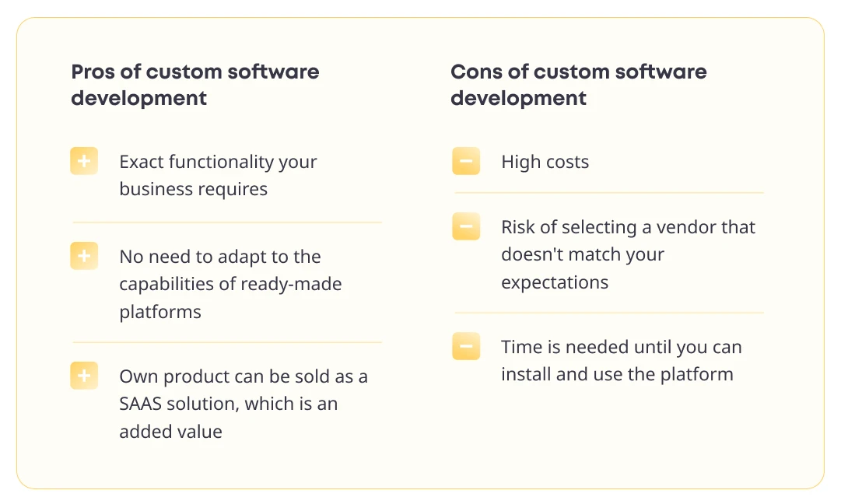Click the plus icon beside "Exact functionality"
Image resolution: width=841 pixels, height=504 pixels.
pos(84,161)
